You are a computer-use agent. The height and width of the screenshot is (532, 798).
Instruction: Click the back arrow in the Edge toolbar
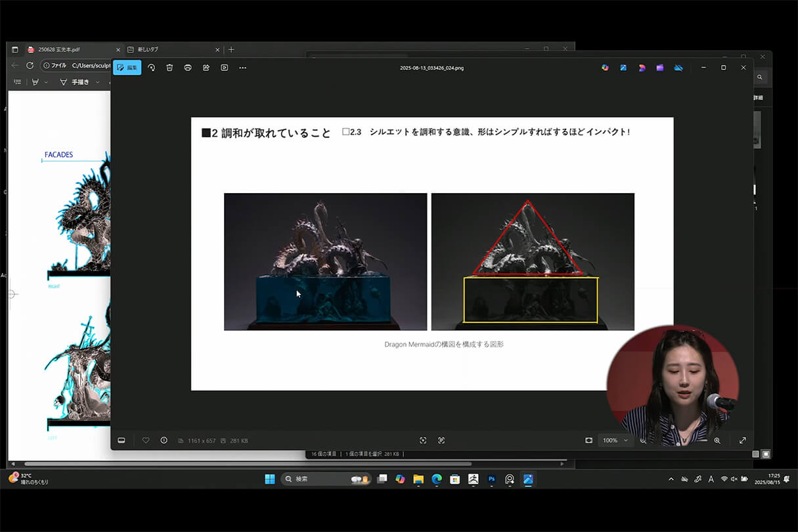[14, 66]
